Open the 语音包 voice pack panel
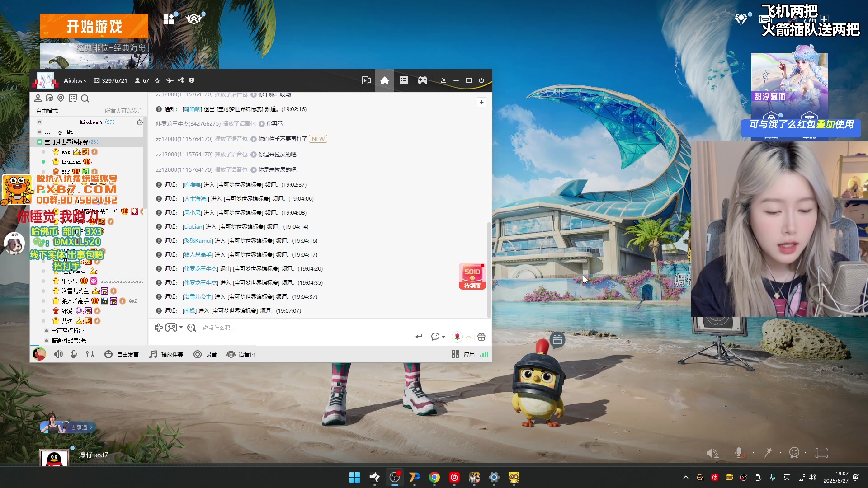This screenshot has height=488, width=868. tap(241, 354)
